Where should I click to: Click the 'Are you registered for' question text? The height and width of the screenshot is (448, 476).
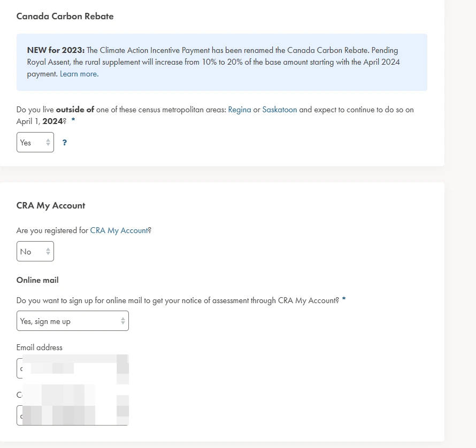(x=52, y=230)
